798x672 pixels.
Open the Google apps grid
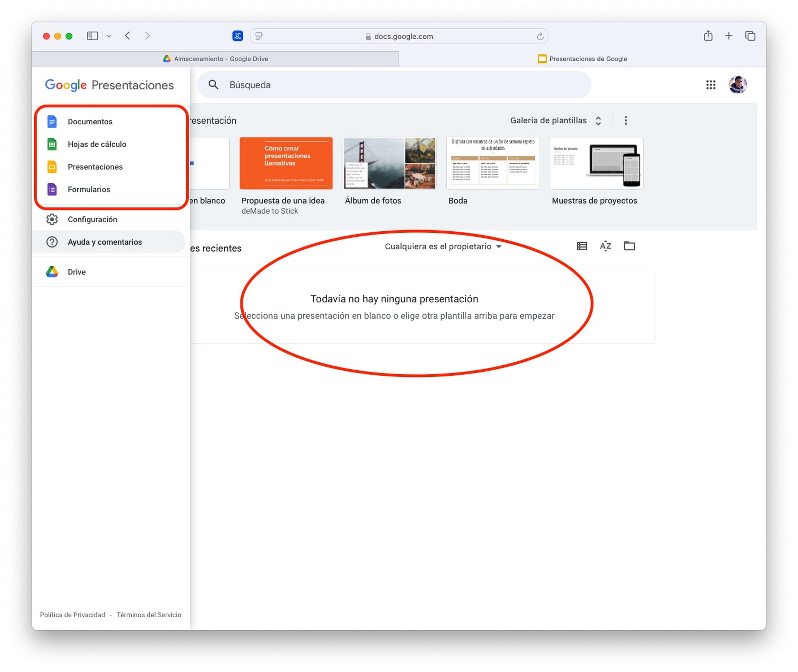[710, 85]
